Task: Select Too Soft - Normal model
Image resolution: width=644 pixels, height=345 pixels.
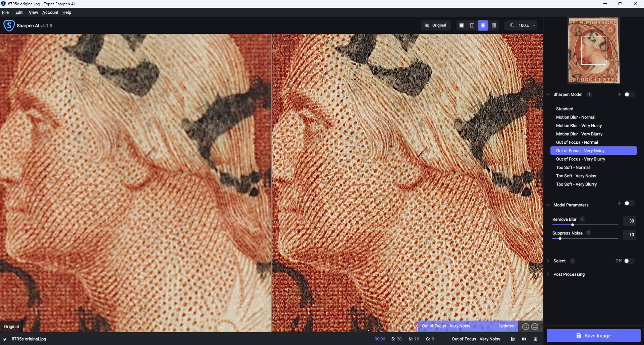Action: (x=593, y=167)
